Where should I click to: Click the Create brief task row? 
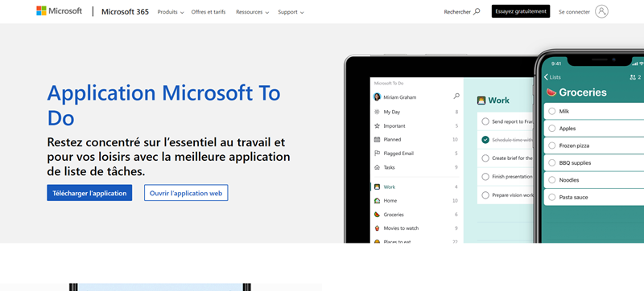click(506, 158)
